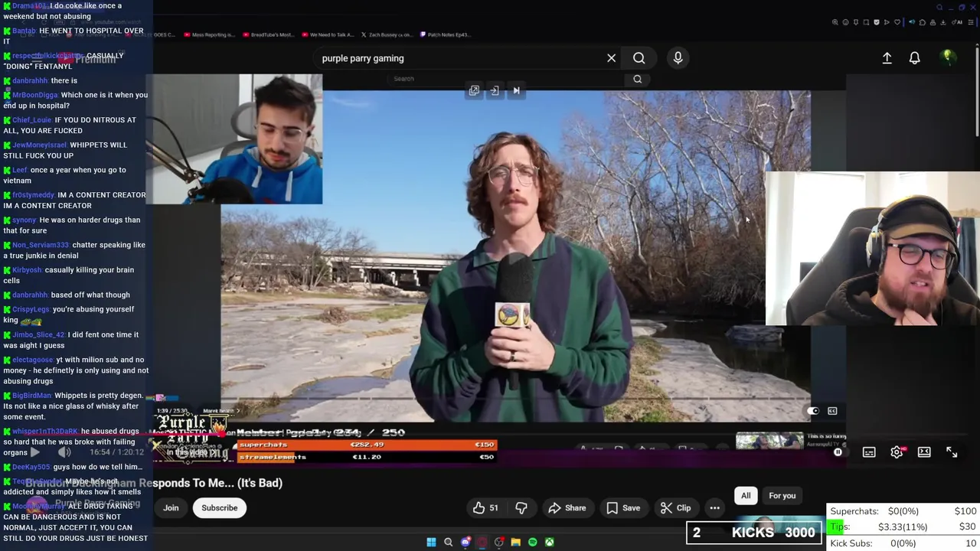980x551 pixels.
Task: Start voice search with the microphone icon
Action: [x=678, y=58]
